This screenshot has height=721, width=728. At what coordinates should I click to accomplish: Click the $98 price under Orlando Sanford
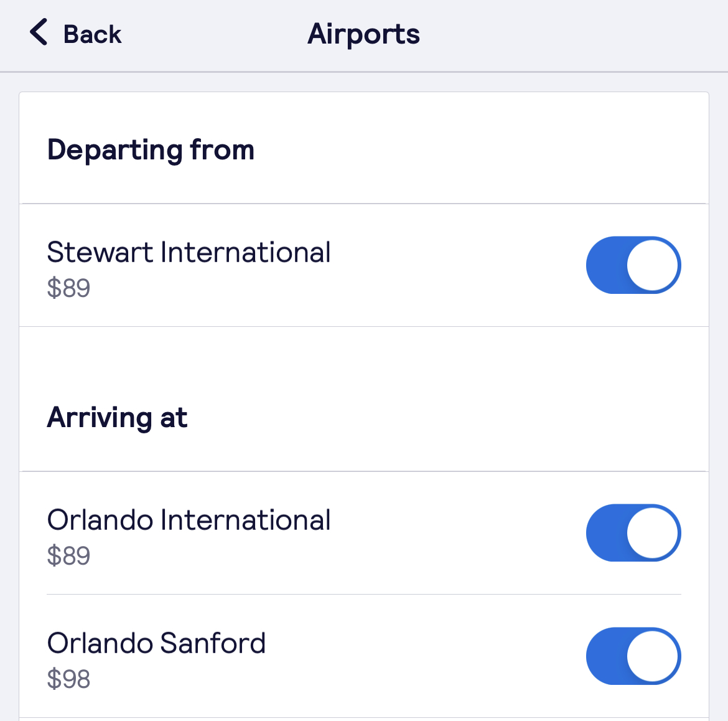pyautogui.click(x=68, y=679)
